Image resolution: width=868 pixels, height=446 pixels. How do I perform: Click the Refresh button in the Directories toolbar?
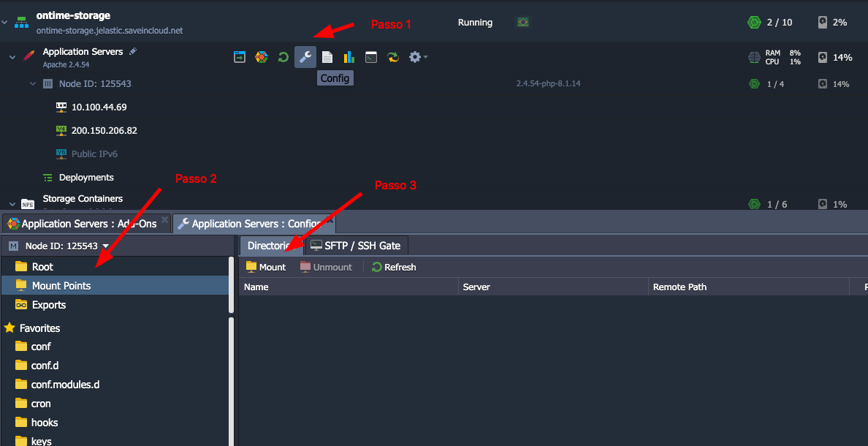tap(394, 267)
